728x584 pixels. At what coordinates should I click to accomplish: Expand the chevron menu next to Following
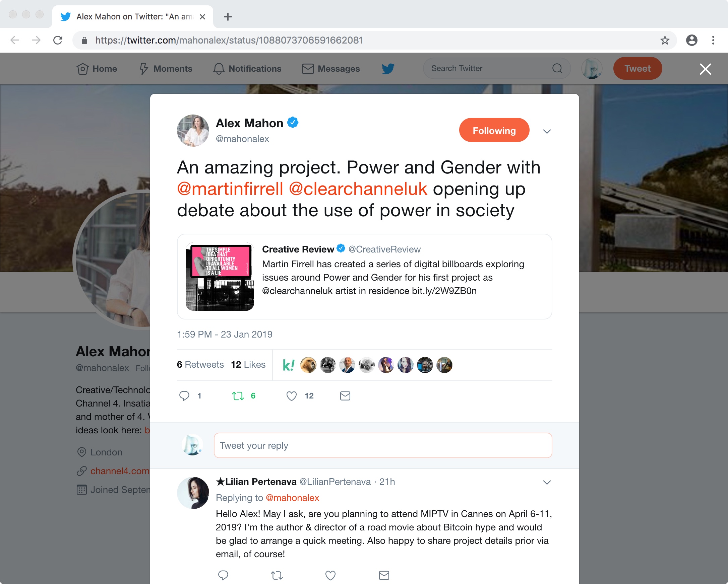click(547, 131)
